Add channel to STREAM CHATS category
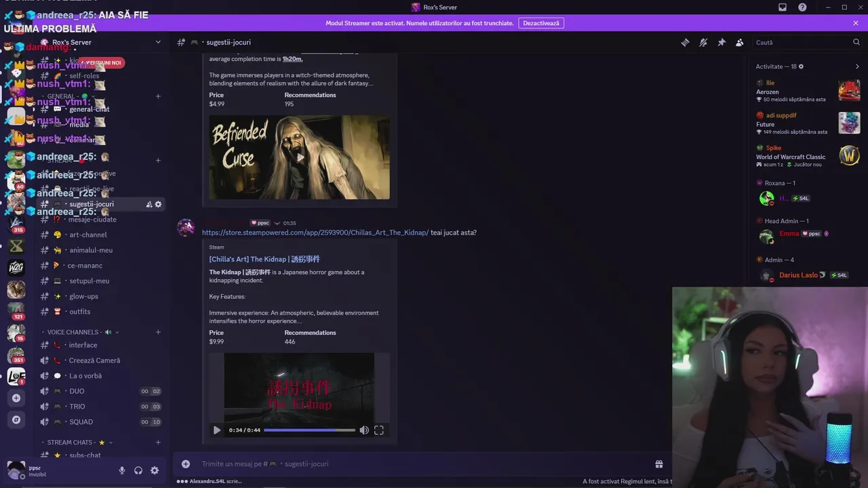The image size is (868, 488). (158, 443)
